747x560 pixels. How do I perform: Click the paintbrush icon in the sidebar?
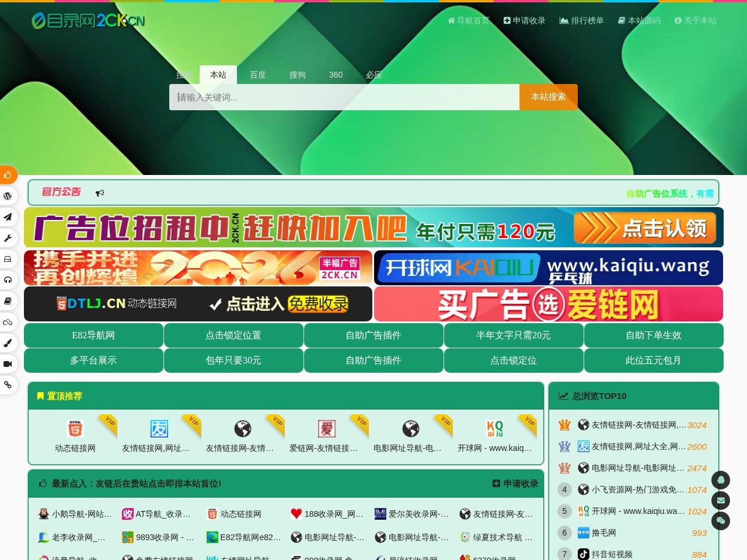tap(8, 343)
